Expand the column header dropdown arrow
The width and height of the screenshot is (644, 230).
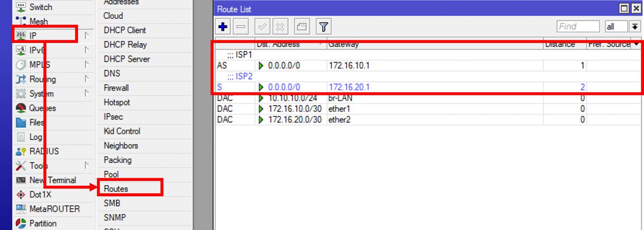(636, 44)
